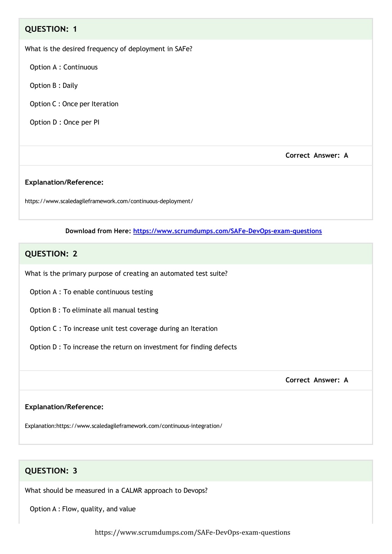This screenshot has height=554, width=392.
Task: Choose Option C : Once per Iteration
Action: (x=74, y=104)
